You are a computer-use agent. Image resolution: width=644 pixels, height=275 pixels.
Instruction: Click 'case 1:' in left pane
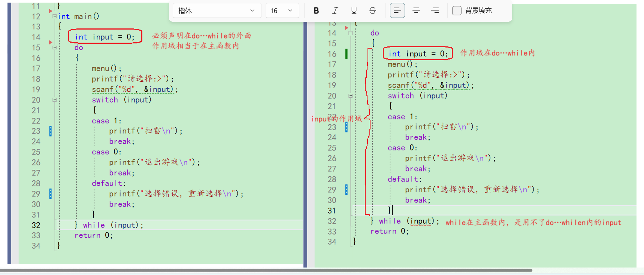pyautogui.click(x=106, y=121)
